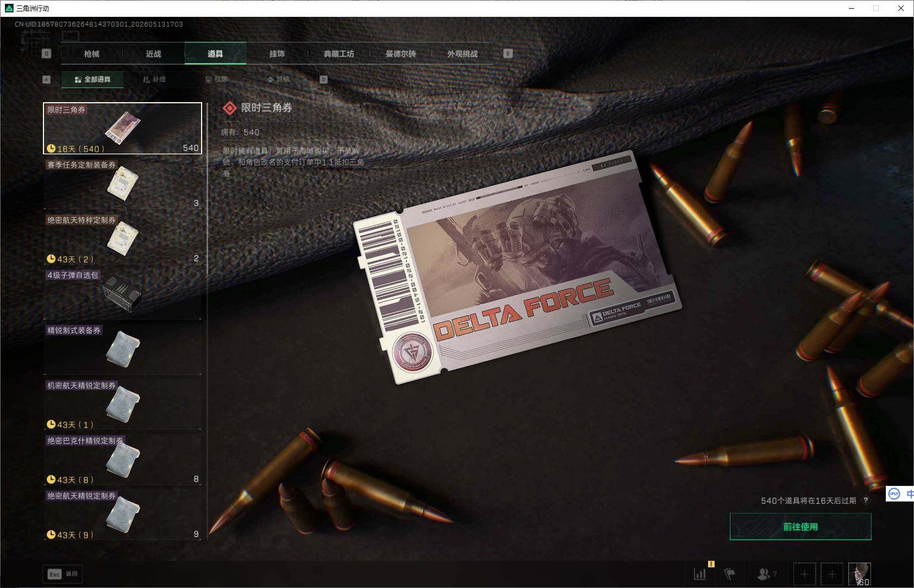Screen dimensions: 914x588
Task: Click the Esc 返回 back button
Action: [x=63, y=574]
